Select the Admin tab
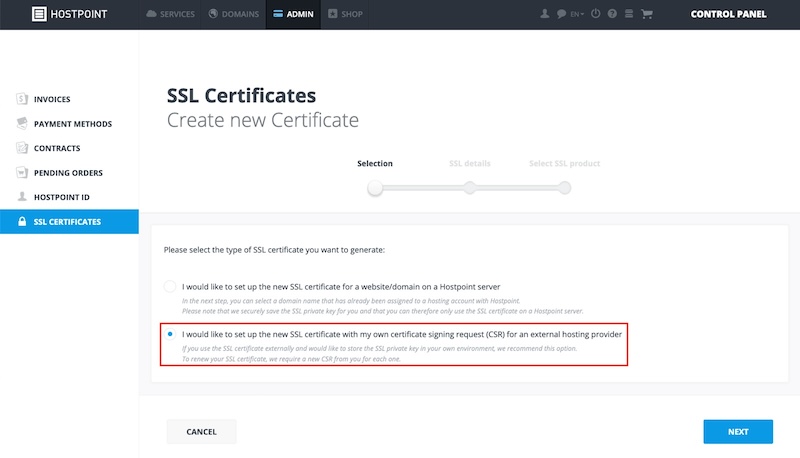The height and width of the screenshot is (458, 800). [293, 14]
